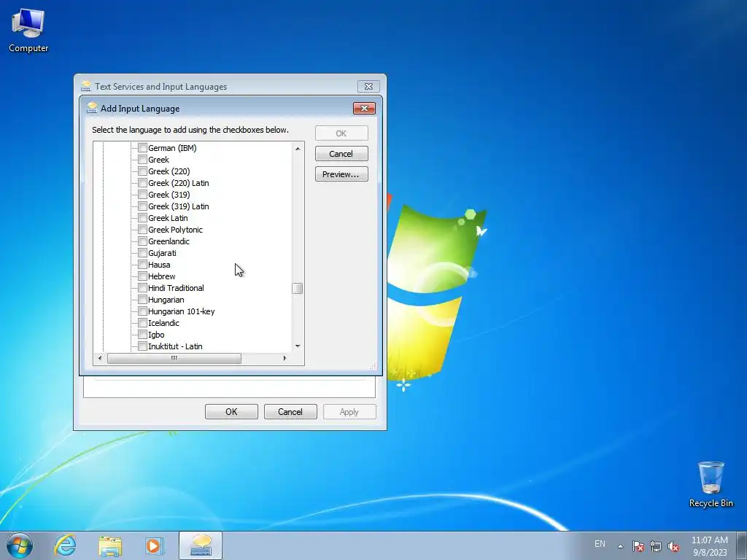Check the German (IBM) checkbox
This screenshot has width=747, height=560.
tap(142, 147)
